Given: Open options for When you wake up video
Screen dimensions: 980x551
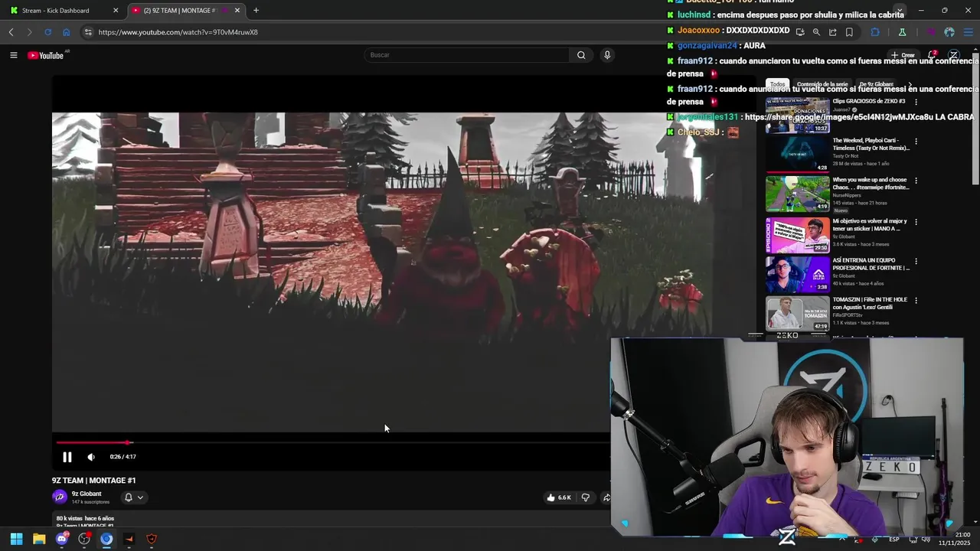Looking at the screenshot, I should point(916,181).
